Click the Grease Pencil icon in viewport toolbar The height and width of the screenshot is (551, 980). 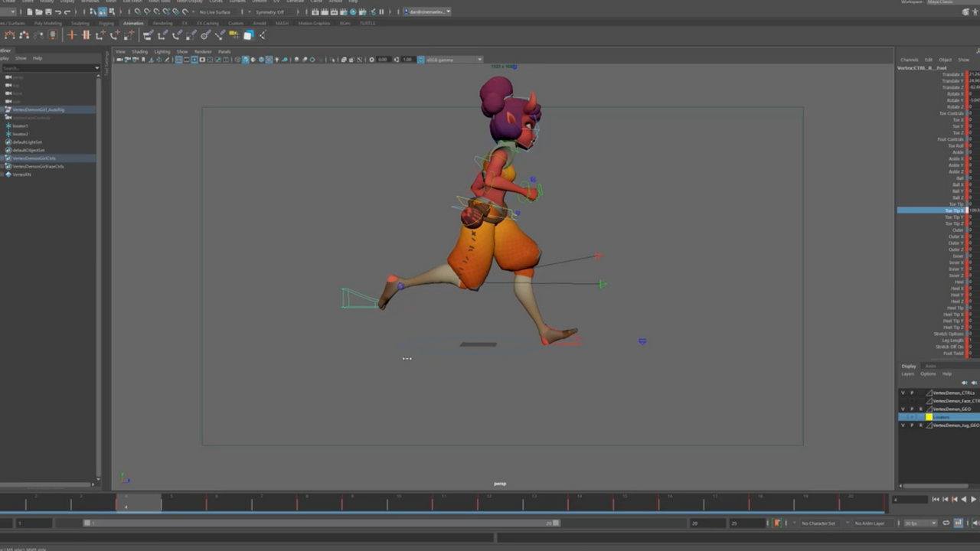(x=168, y=60)
